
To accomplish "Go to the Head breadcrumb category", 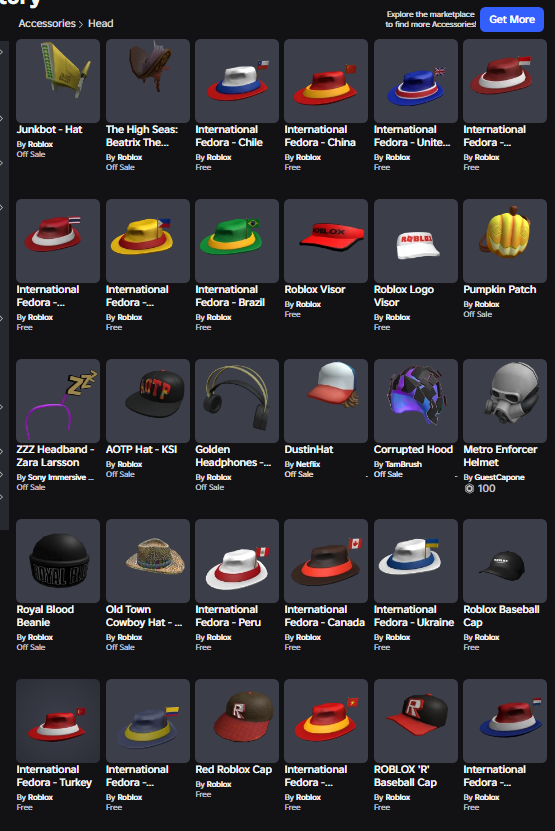I will coord(101,23).
